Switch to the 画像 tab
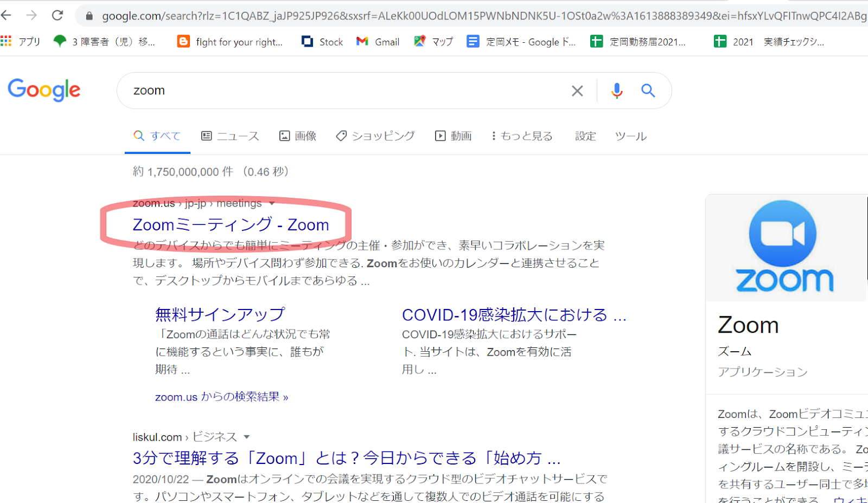Screen dimensions: 868x503 tap(298, 136)
